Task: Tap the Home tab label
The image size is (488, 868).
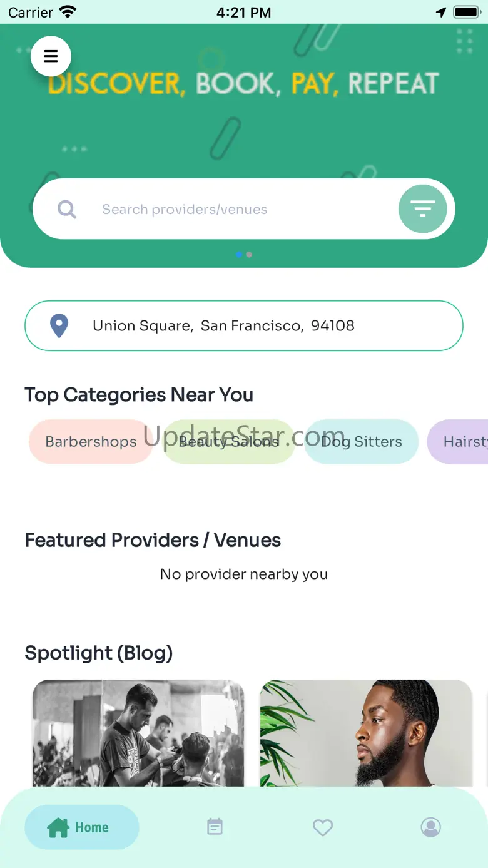Action: click(91, 827)
